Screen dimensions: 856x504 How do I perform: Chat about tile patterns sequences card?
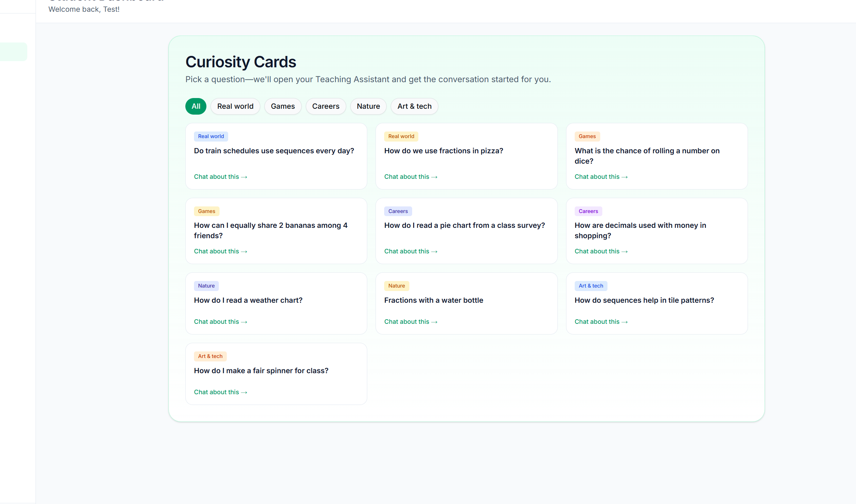(601, 322)
